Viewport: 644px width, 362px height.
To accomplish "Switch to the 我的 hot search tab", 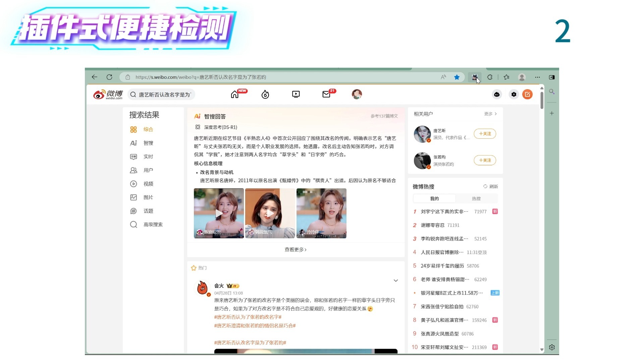I will [x=434, y=199].
